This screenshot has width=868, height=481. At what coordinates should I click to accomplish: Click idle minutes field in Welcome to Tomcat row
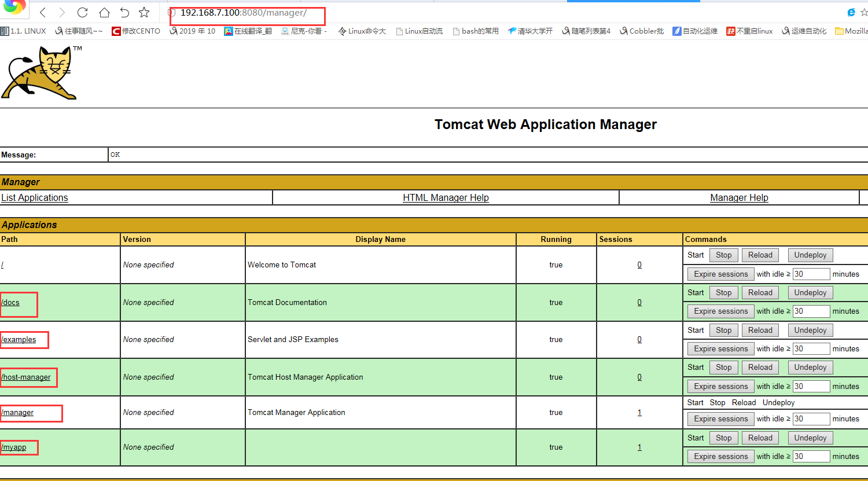[x=811, y=274]
